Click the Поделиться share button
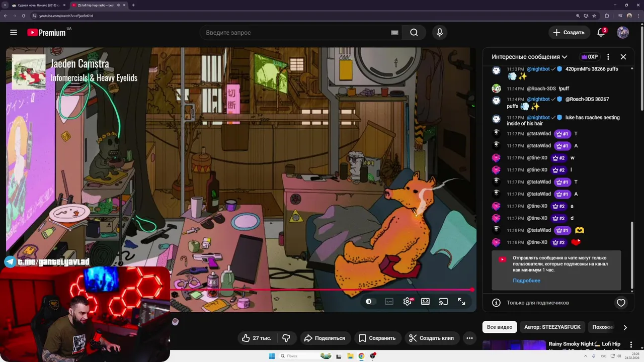644x362 pixels. (x=326, y=338)
